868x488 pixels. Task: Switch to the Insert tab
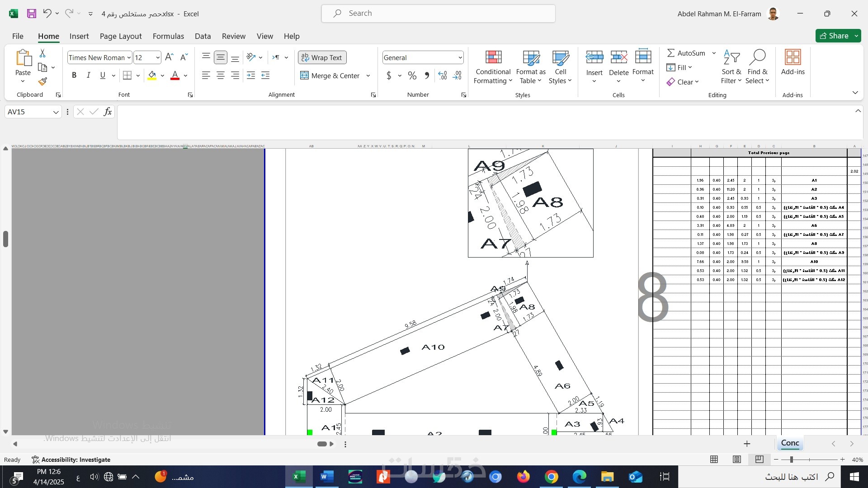(x=79, y=36)
